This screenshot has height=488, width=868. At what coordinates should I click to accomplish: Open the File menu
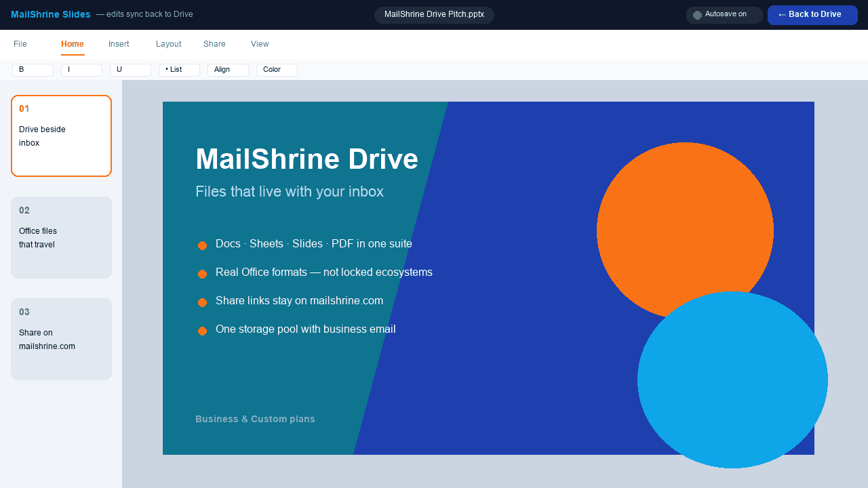(x=20, y=44)
